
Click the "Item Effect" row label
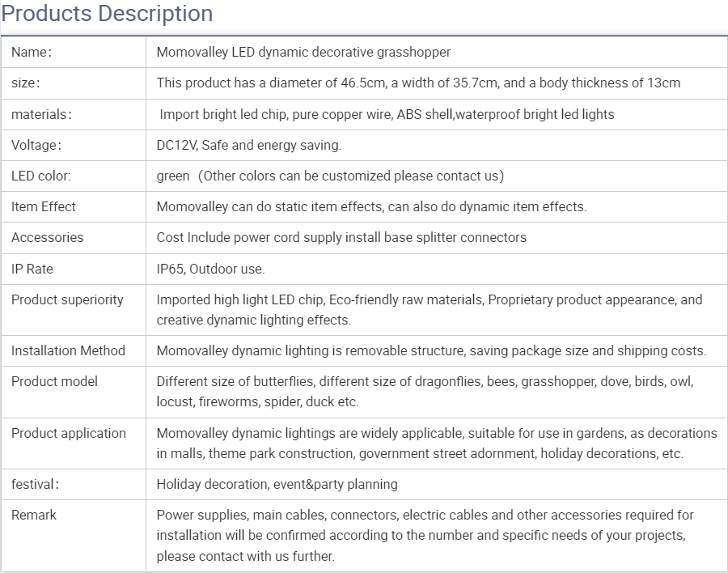[44, 206]
